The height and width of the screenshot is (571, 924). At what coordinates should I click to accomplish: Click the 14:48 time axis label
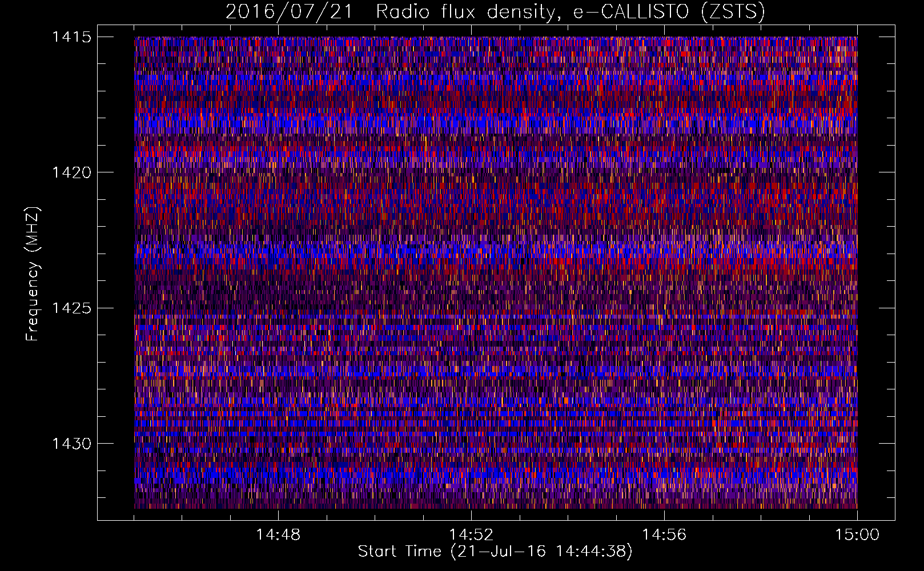point(278,535)
